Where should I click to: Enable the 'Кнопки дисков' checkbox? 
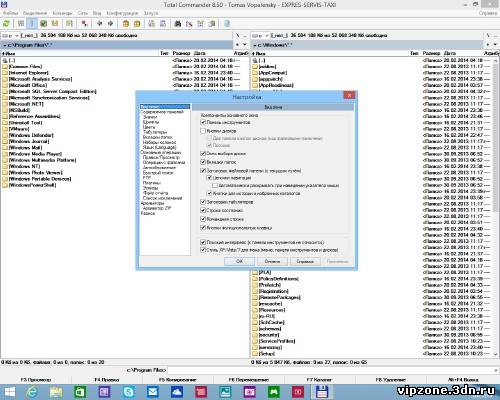pos(203,131)
